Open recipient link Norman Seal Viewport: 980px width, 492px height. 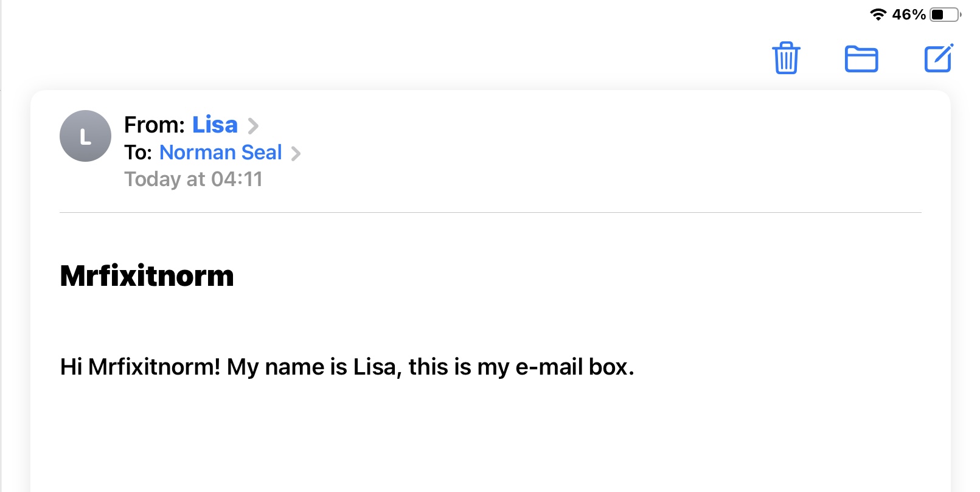coord(221,152)
